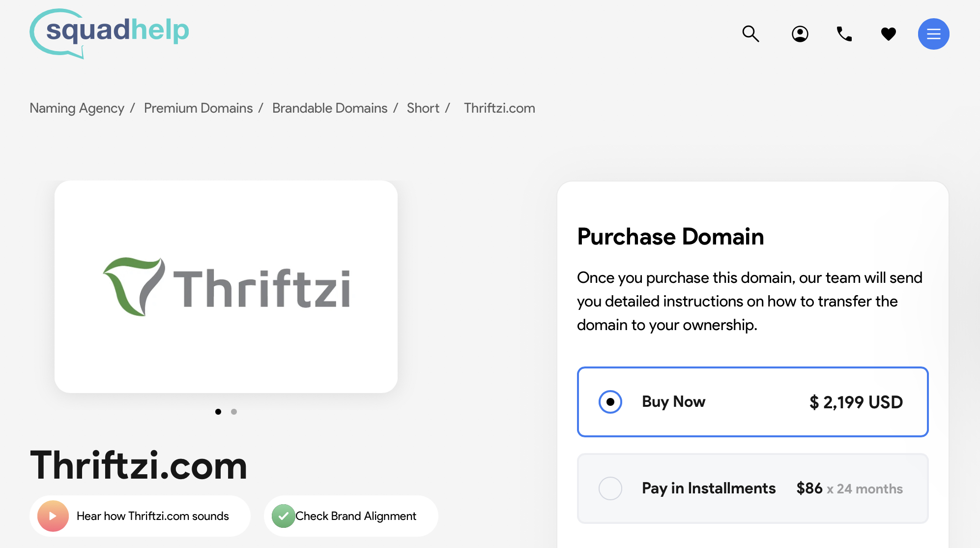Open the blue hamburger menu

click(x=933, y=34)
